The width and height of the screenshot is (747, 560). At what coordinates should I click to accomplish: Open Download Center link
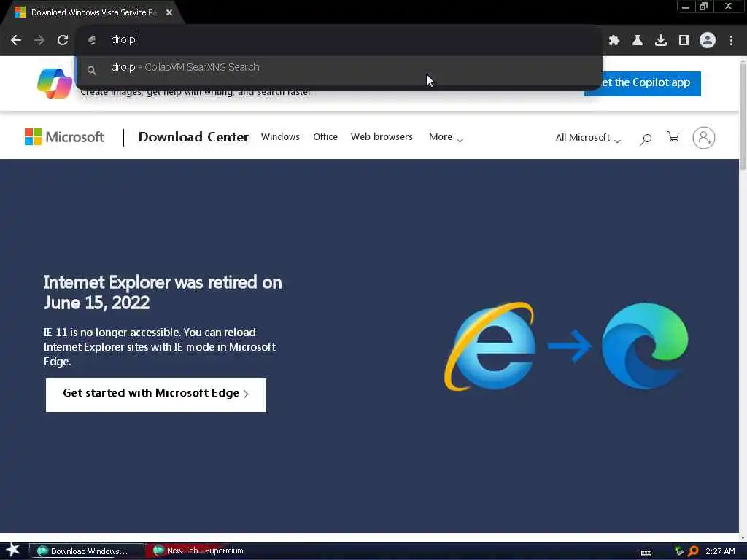click(193, 136)
